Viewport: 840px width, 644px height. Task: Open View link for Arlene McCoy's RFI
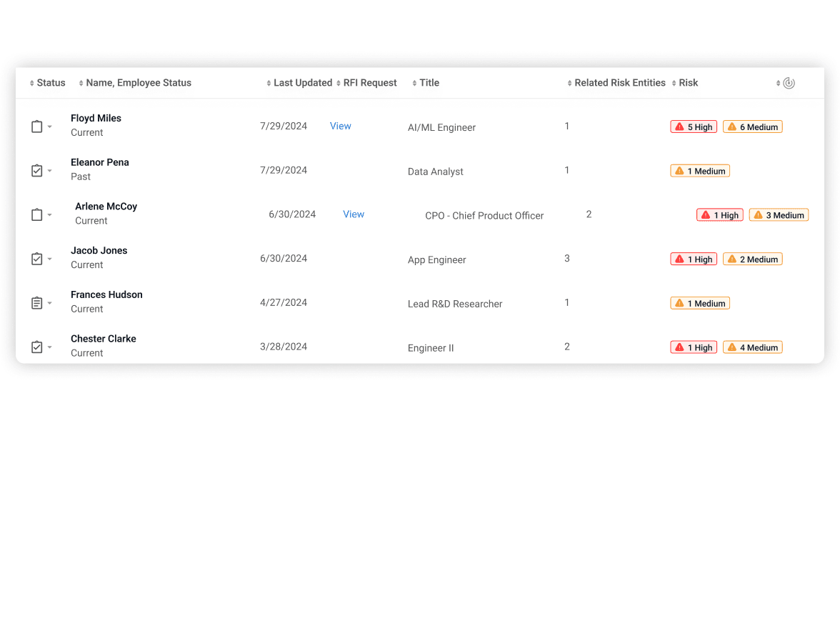pyautogui.click(x=354, y=214)
